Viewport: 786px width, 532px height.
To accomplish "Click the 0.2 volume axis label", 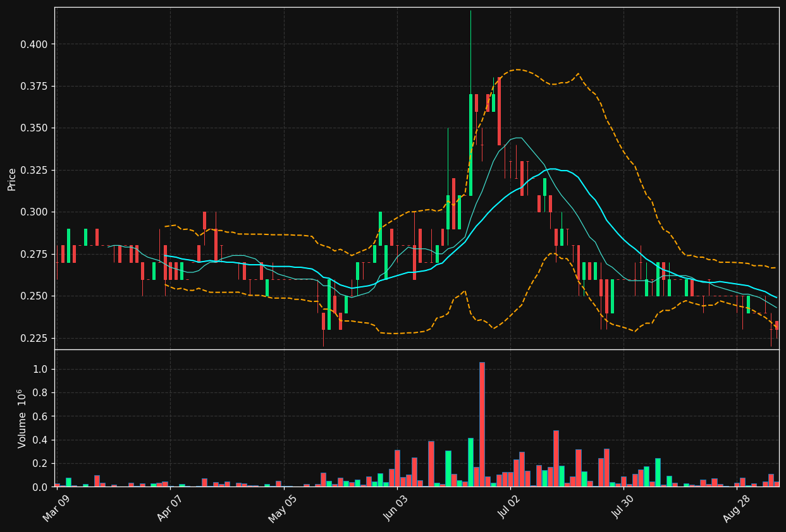I will (x=42, y=463).
